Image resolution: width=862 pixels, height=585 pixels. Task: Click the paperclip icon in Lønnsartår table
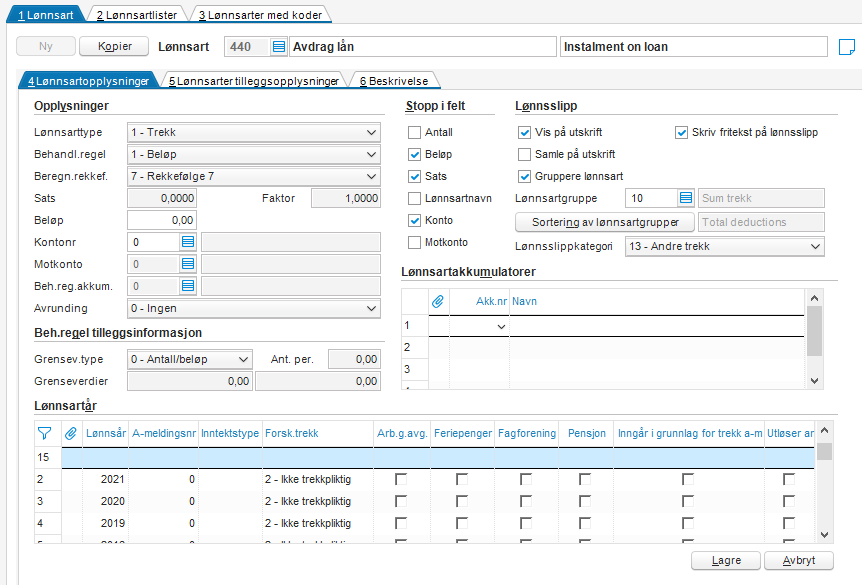click(x=71, y=433)
